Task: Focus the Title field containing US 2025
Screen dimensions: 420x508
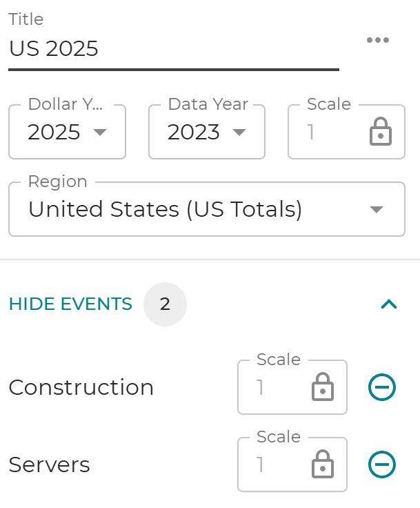Action: click(174, 48)
